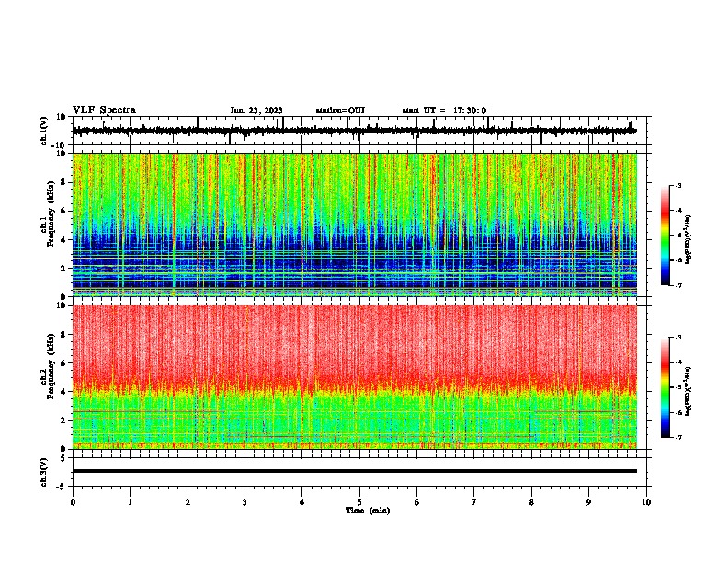
Task: Click the ch.2 spectrogram plot
Action: (355, 377)
